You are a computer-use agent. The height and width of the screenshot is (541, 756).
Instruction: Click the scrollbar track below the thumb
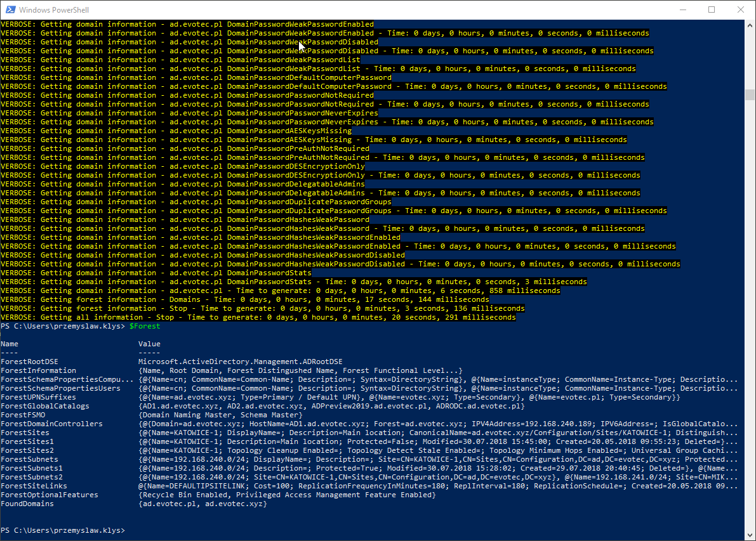pos(750,317)
